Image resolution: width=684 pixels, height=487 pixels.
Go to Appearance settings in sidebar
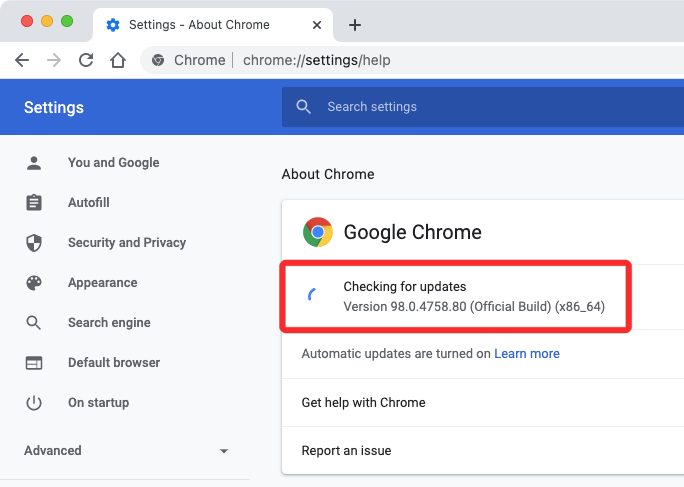102,282
